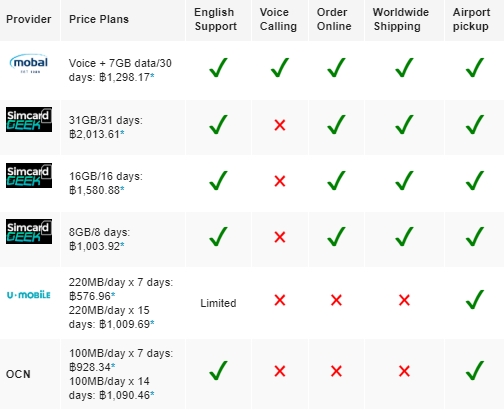
Task: Click the Price Plans column header
Action: tap(99, 19)
